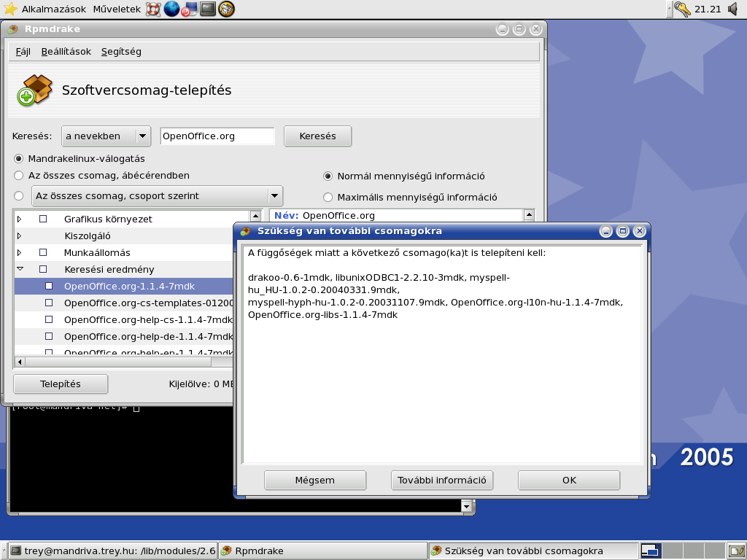Click package tree scroll up arrow
The height and width of the screenshot is (560, 747).
256,216
